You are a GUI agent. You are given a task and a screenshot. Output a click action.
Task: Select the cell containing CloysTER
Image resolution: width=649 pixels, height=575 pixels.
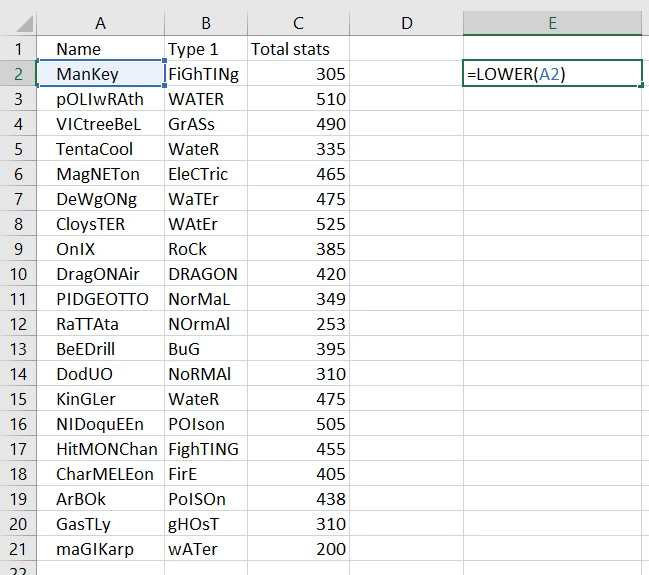coord(101,224)
